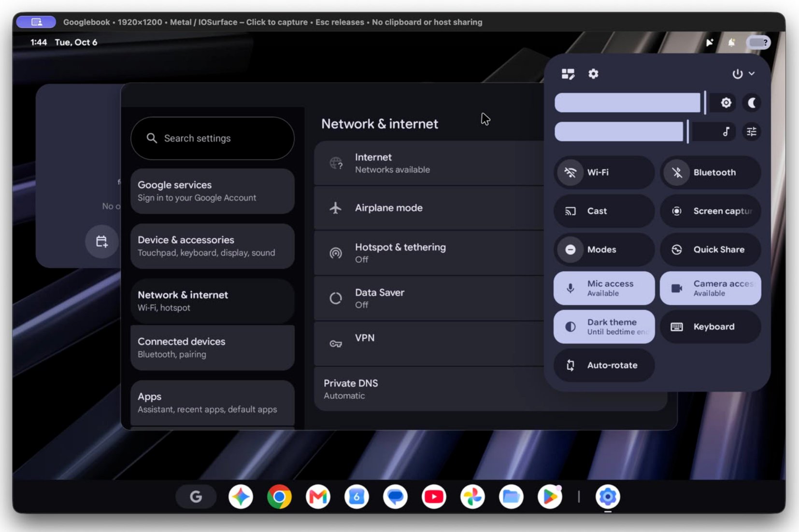
Task: Open the VPN row
Action: tap(429, 343)
